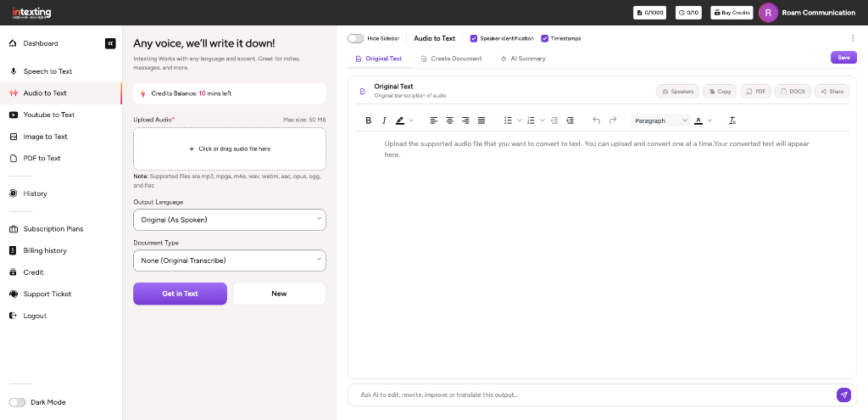The width and height of the screenshot is (868, 420).
Task: Expand font color dropdown arrow
Action: 710,120
